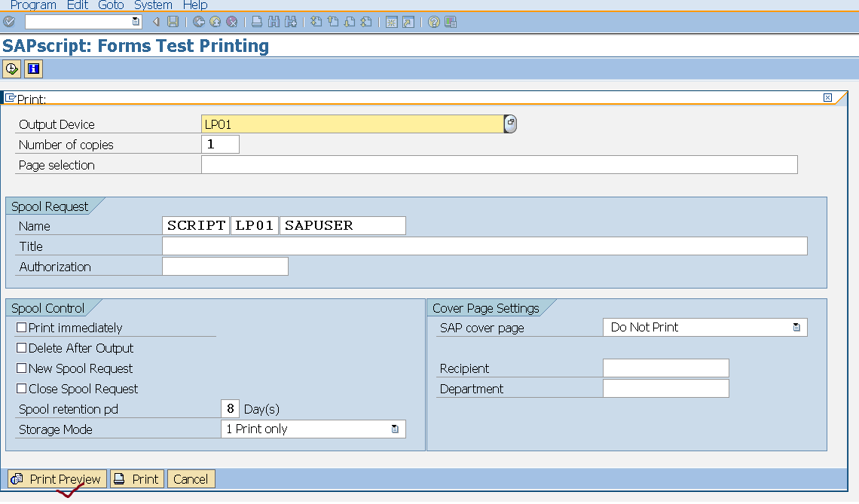Click the Exit up-arrow icon in toolbar
859x504 pixels.
pyautogui.click(x=216, y=22)
